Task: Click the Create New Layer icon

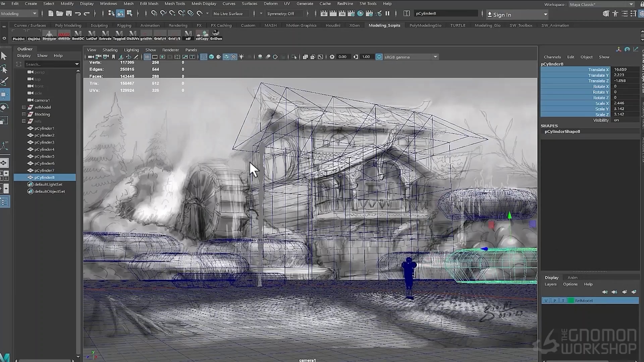Action: [x=625, y=292]
